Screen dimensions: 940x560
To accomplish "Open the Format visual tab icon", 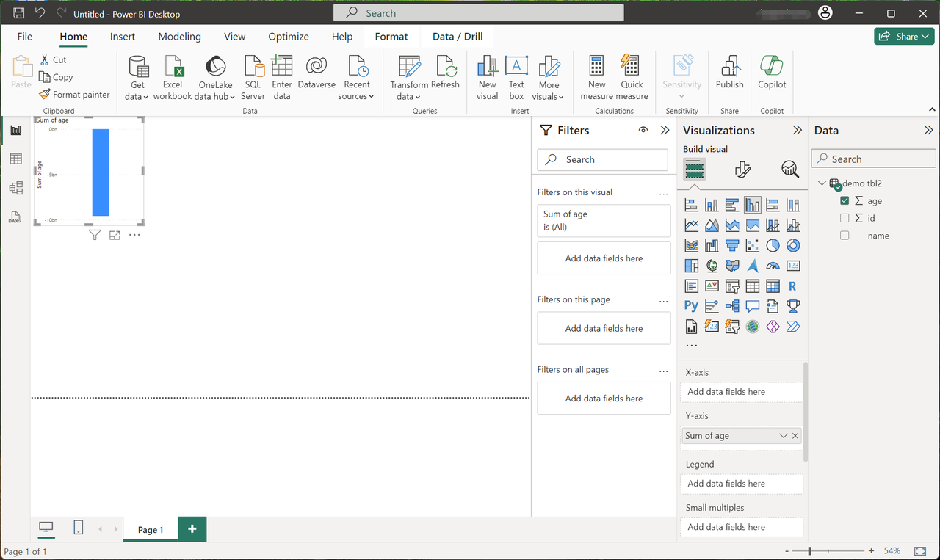I will pos(742,170).
